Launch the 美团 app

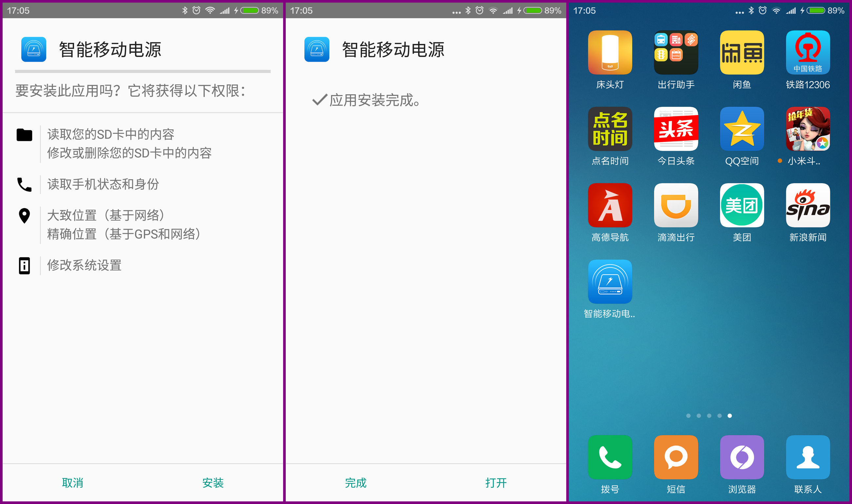pos(742,205)
